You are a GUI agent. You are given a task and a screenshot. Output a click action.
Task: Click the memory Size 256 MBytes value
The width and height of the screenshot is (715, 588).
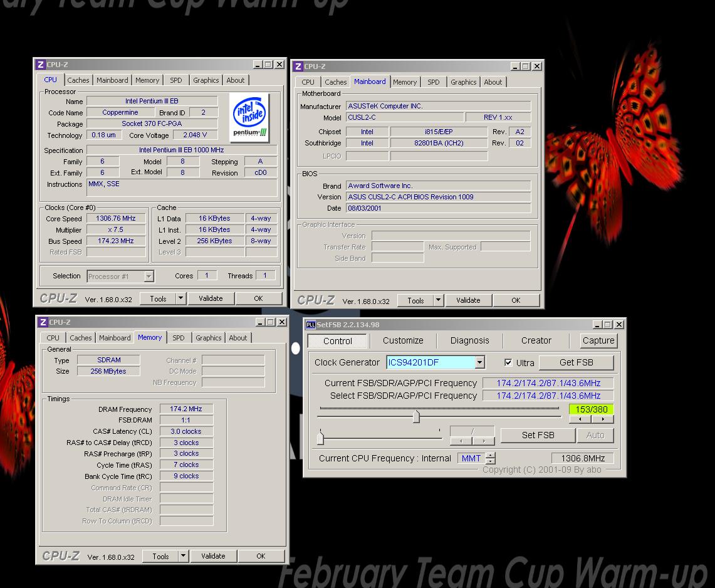108,371
